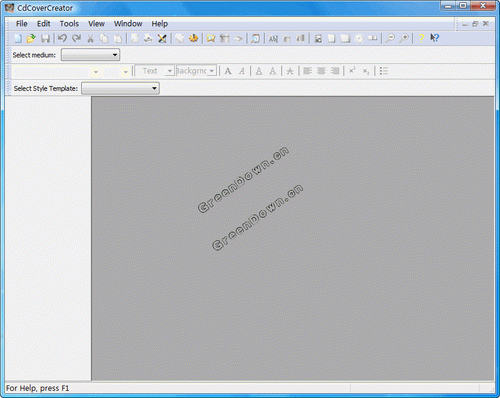This screenshot has height=398, width=500.
Task: Minimize the inner document window
Action: point(465,24)
